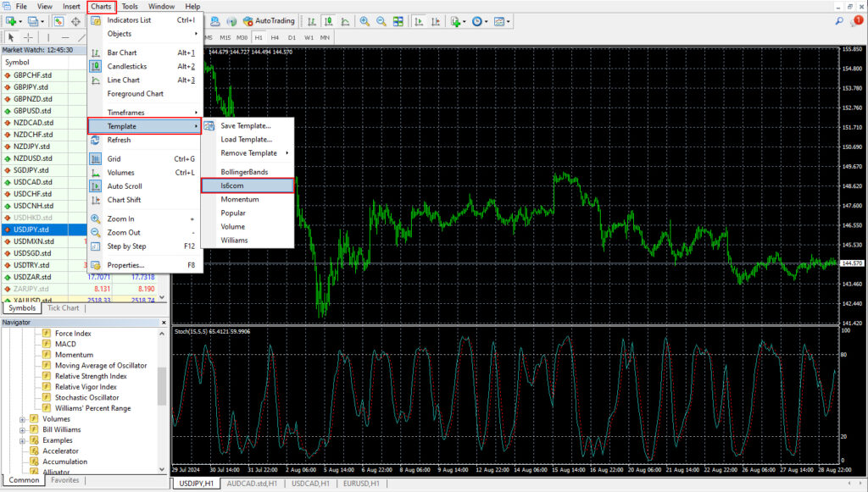The width and height of the screenshot is (868, 492).
Task: Open the View menu
Action: [45, 7]
